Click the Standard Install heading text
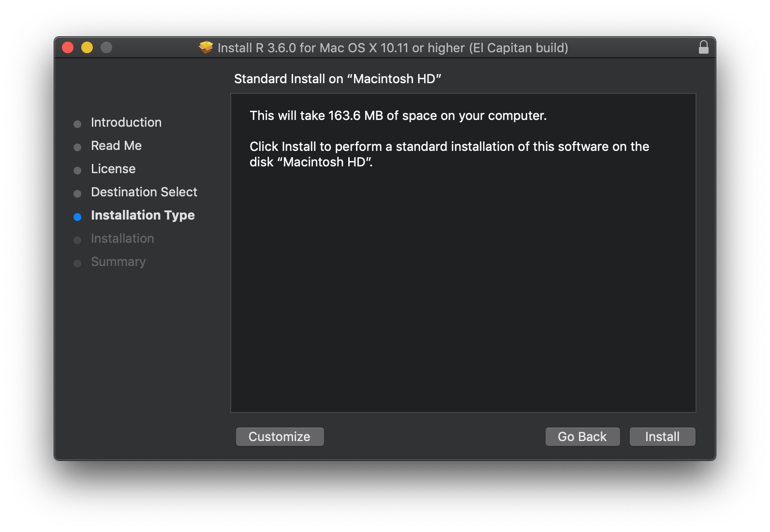Image resolution: width=770 pixels, height=532 pixels. pos(338,78)
